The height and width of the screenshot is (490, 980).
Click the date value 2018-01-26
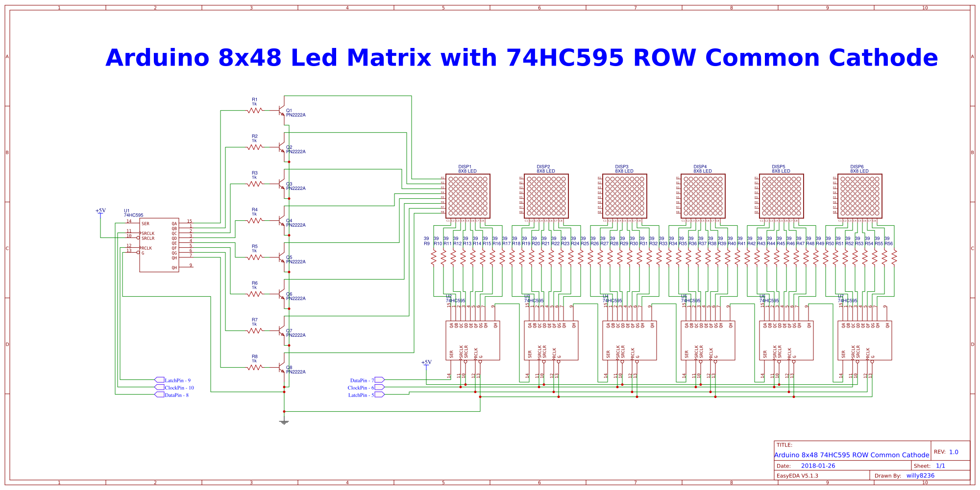click(818, 466)
